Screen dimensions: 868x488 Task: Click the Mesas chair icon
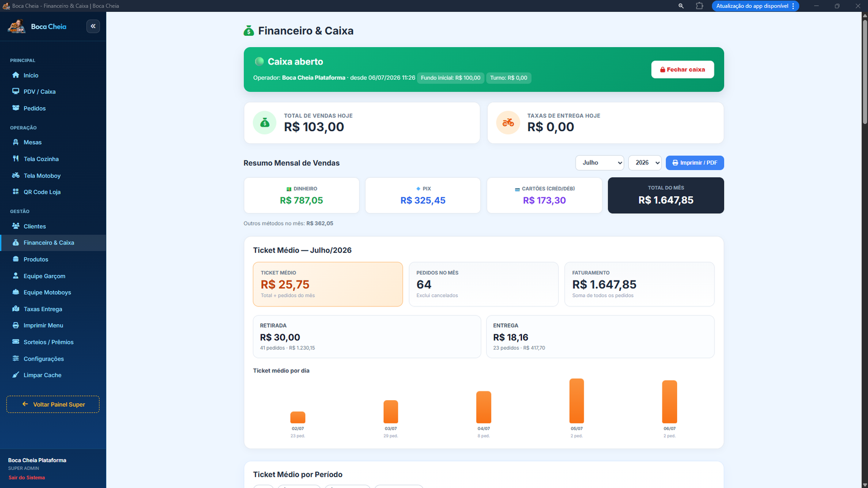coord(16,142)
